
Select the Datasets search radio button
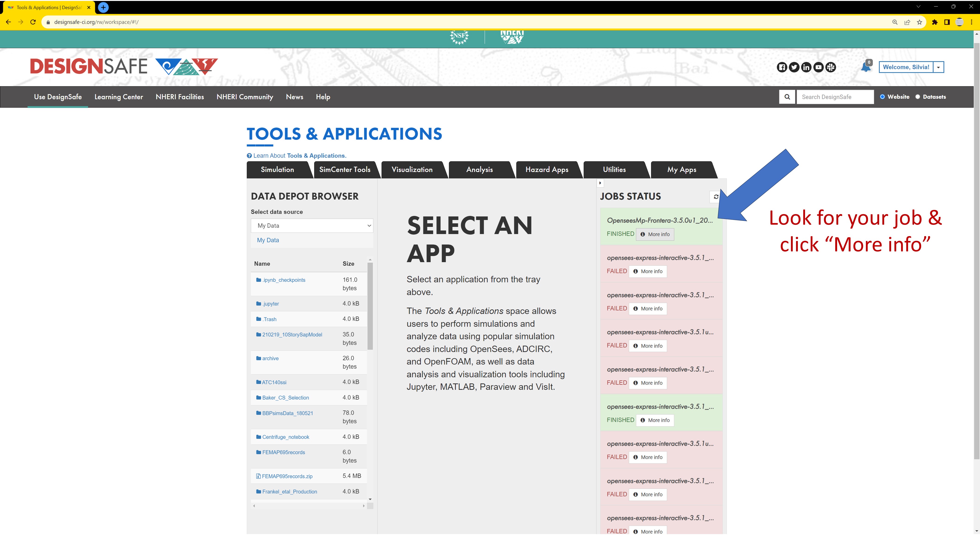[917, 97]
